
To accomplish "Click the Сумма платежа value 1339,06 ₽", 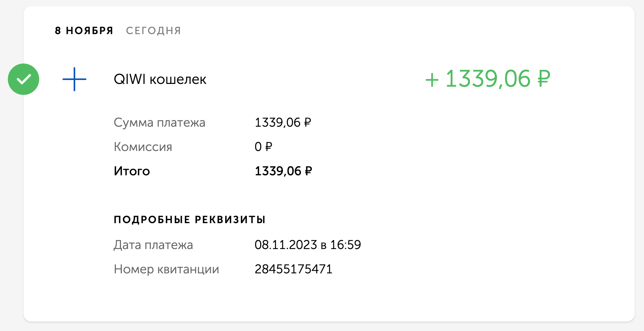I will tap(283, 123).
